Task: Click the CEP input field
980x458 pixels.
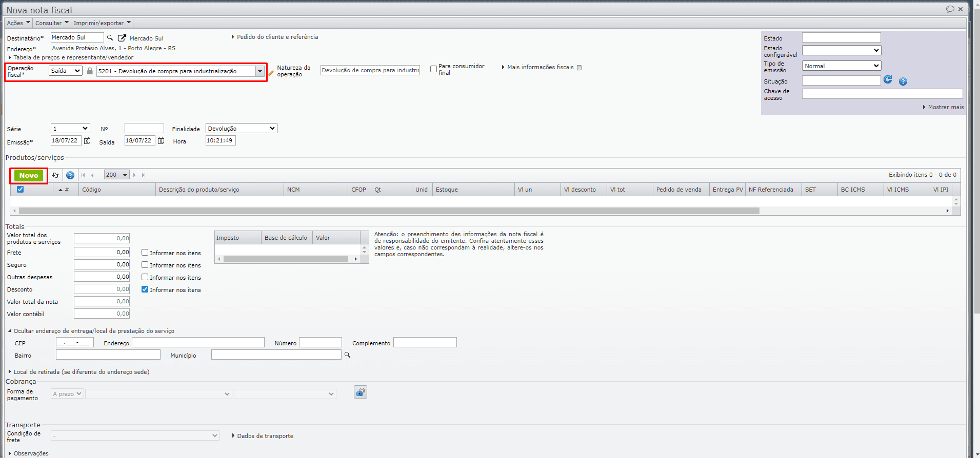Action: point(75,342)
